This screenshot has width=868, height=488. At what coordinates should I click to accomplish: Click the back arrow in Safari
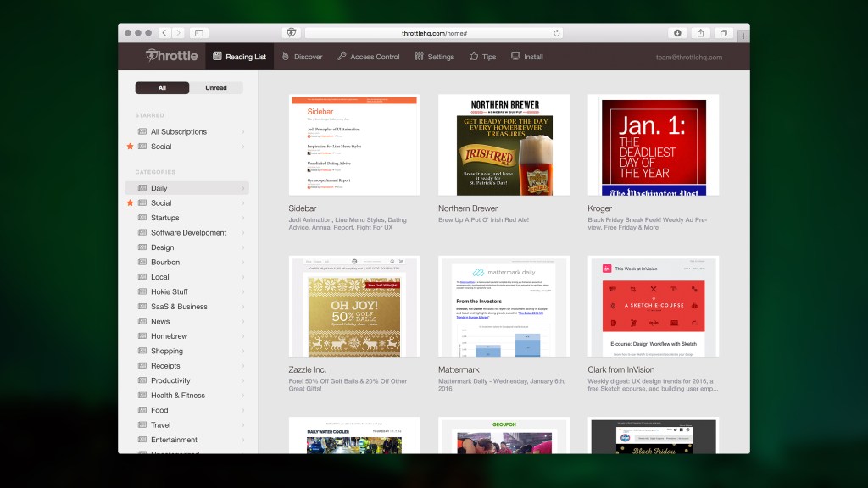pyautogui.click(x=164, y=33)
